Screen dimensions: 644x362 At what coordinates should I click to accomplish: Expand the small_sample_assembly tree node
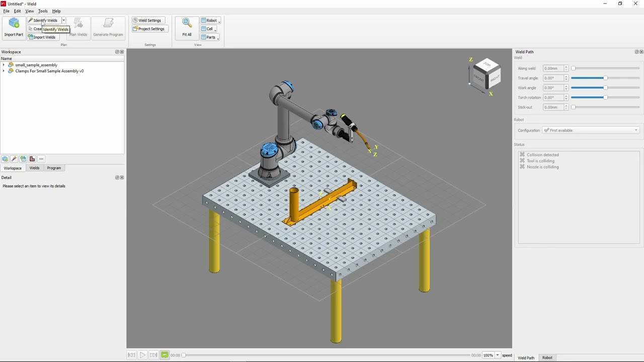pos(4,65)
